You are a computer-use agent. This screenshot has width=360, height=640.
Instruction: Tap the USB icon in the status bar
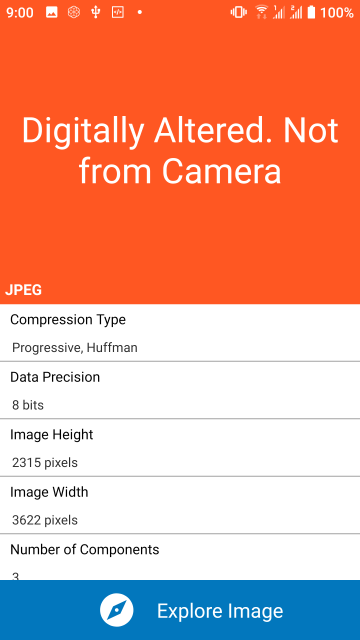(x=96, y=13)
